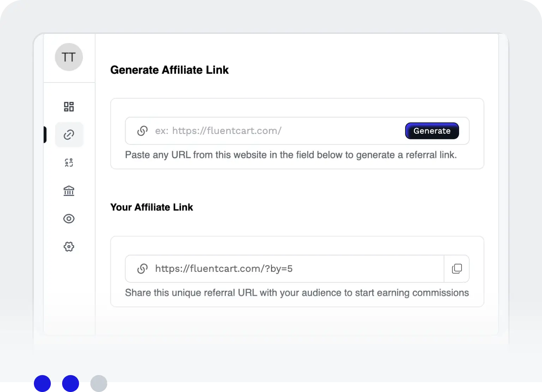
Task: Open the dashboard overview from the sidebar
Action: click(x=69, y=106)
